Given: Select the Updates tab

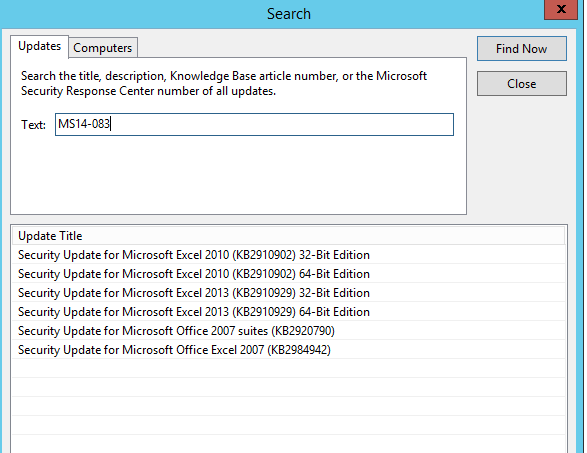Looking at the screenshot, I should (39, 46).
